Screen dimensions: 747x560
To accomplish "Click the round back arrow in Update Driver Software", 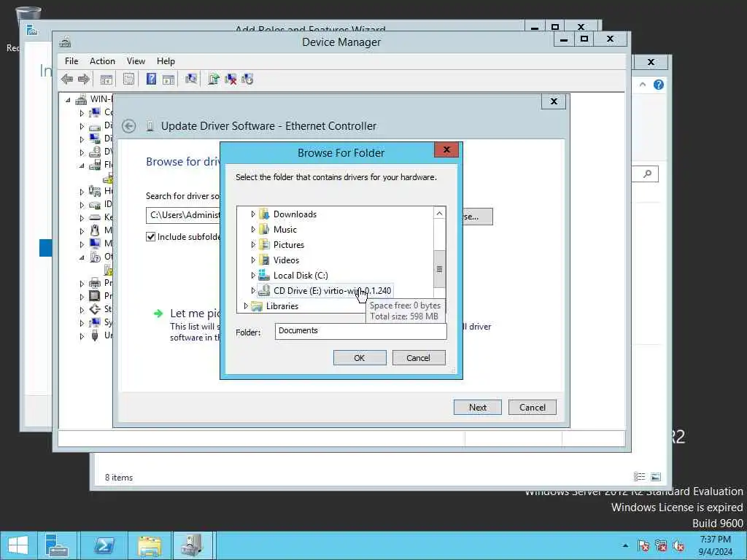I will [128, 126].
